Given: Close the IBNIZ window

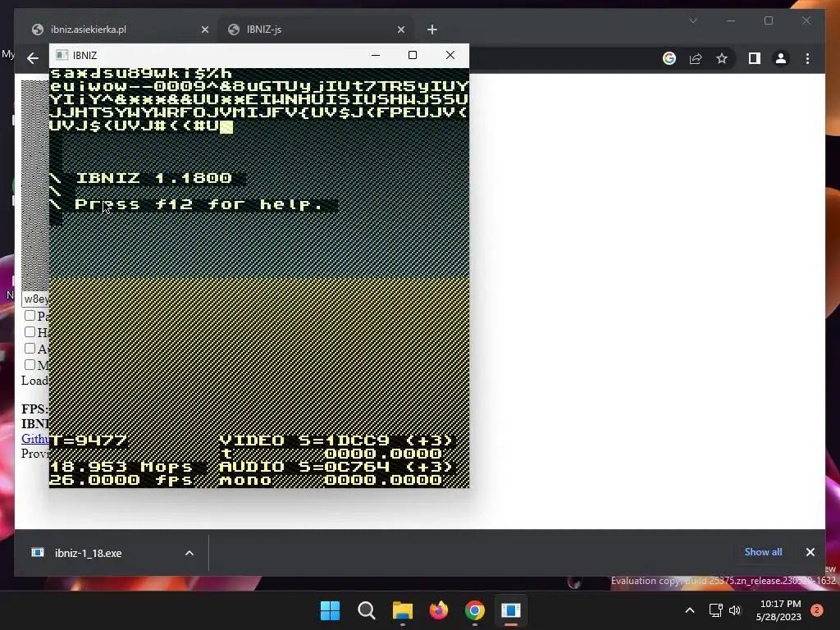Looking at the screenshot, I should [450, 55].
